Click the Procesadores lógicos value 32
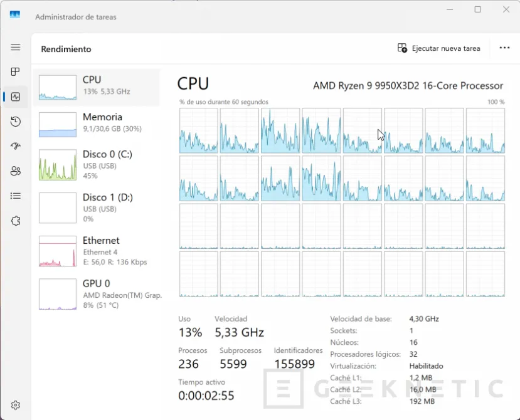520x420 pixels. point(413,354)
